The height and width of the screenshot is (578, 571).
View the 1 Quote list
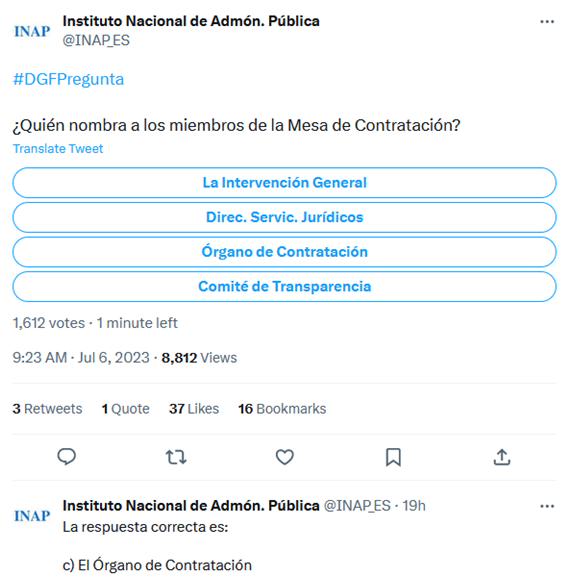coord(125,409)
